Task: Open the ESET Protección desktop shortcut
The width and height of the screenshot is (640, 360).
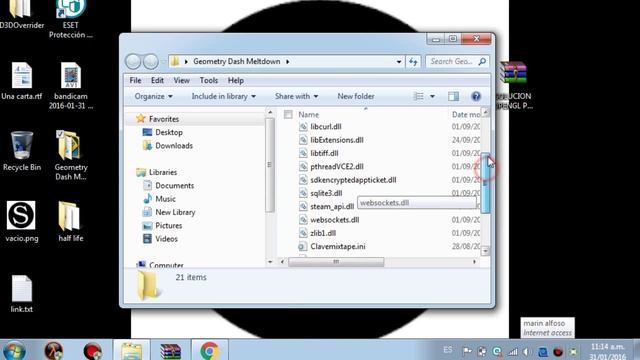Action: pos(71,19)
